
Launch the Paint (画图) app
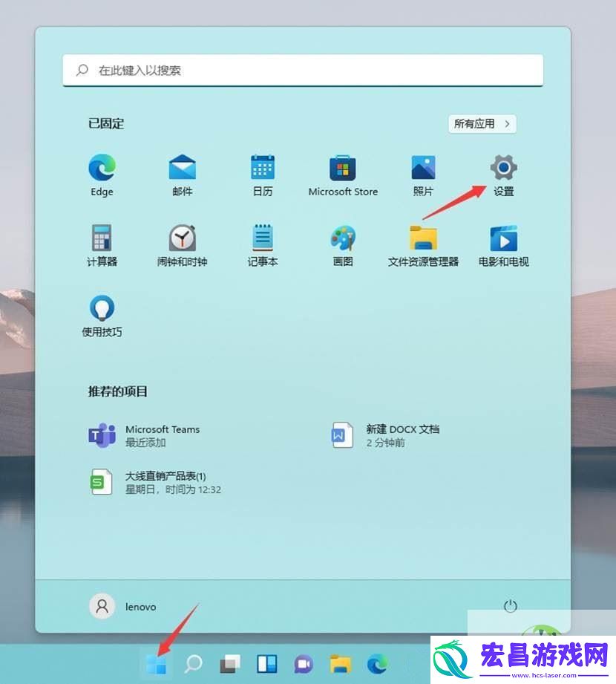click(x=343, y=245)
